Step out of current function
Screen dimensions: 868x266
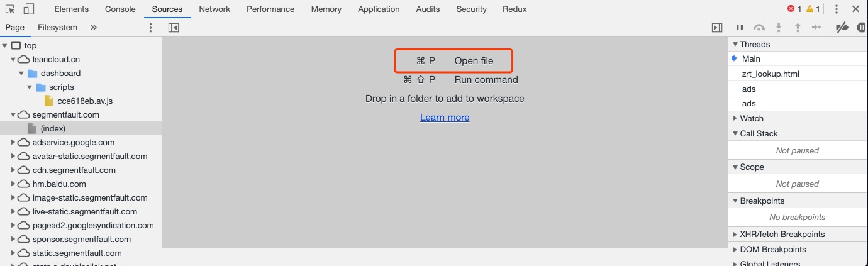[798, 28]
